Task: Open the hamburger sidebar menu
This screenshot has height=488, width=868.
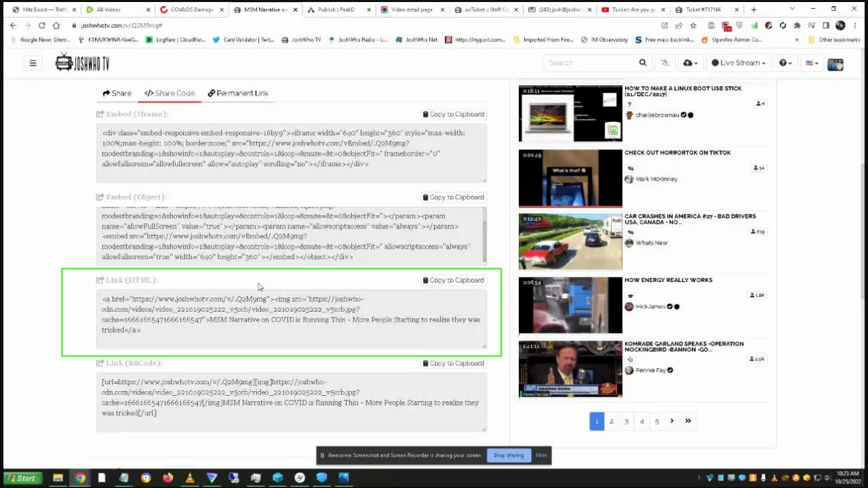Action: [x=33, y=63]
